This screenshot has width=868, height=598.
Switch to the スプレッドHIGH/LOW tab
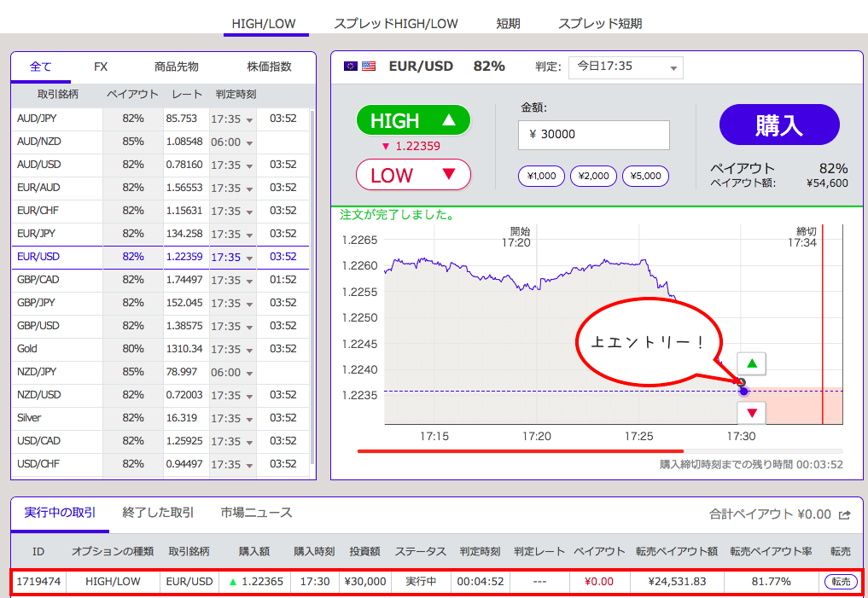[x=396, y=24]
